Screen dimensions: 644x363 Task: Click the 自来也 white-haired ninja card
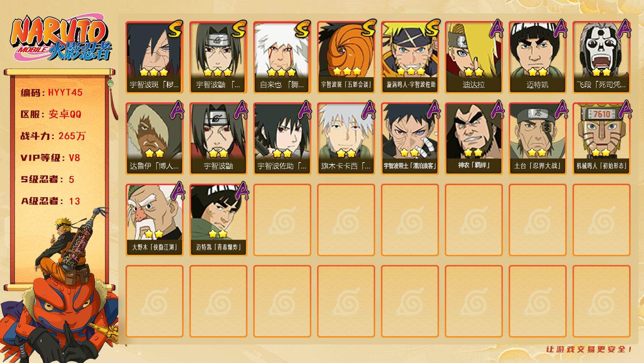pos(282,57)
